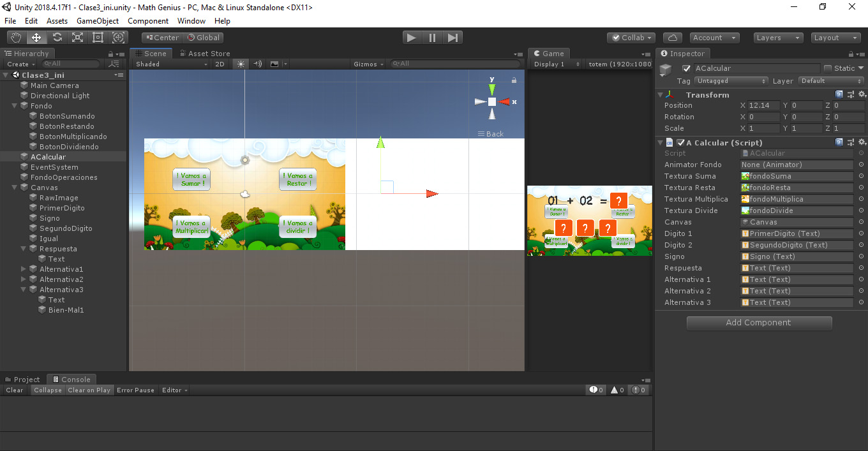Select the Rect Transform tool

tap(98, 38)
